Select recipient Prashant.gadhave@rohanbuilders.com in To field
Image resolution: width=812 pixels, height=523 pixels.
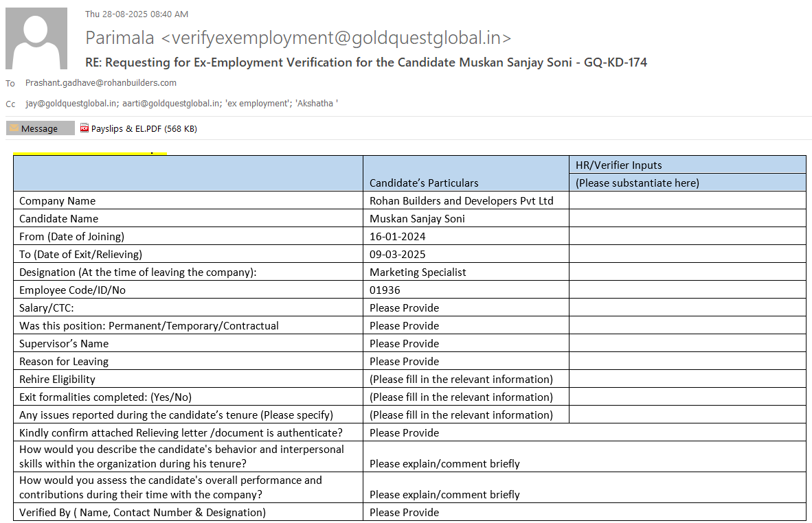[x=101, y=83]
